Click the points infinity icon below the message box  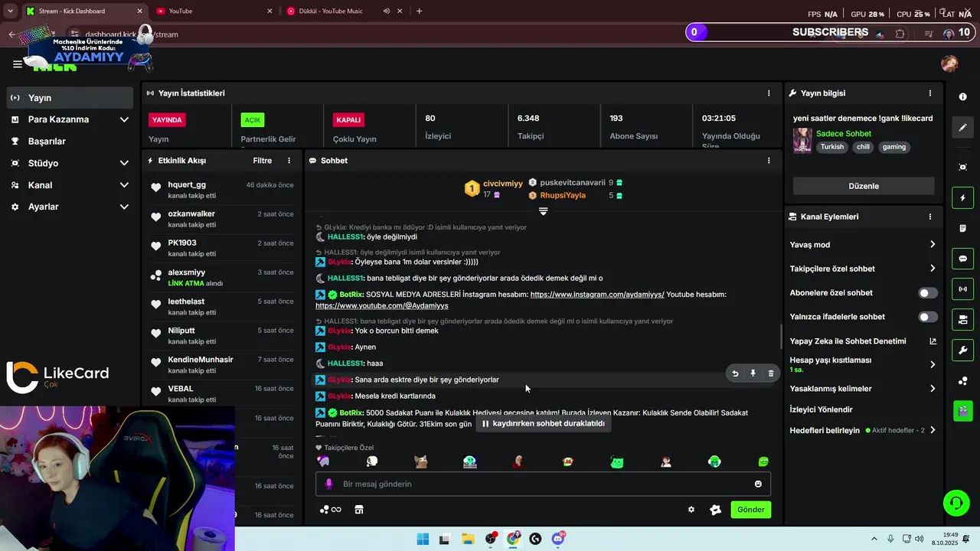331,510
